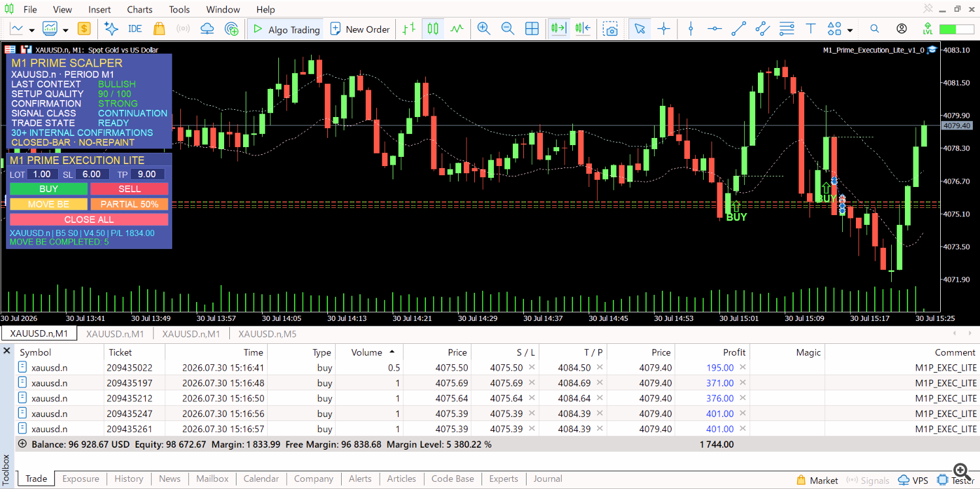Switch to the History tab
The height and width of the screenshot is (489, 980).
tap(129, 479)
